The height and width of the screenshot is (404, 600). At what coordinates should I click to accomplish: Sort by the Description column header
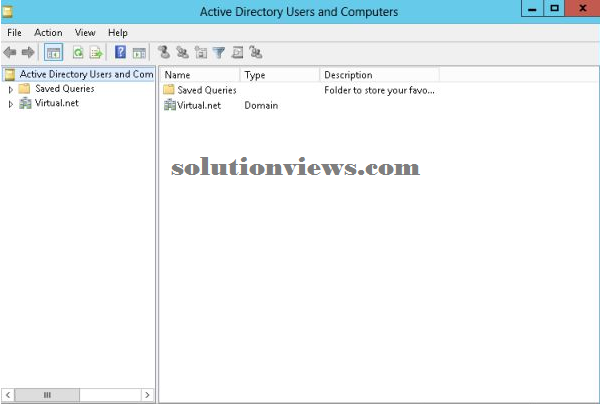point(379,75)
